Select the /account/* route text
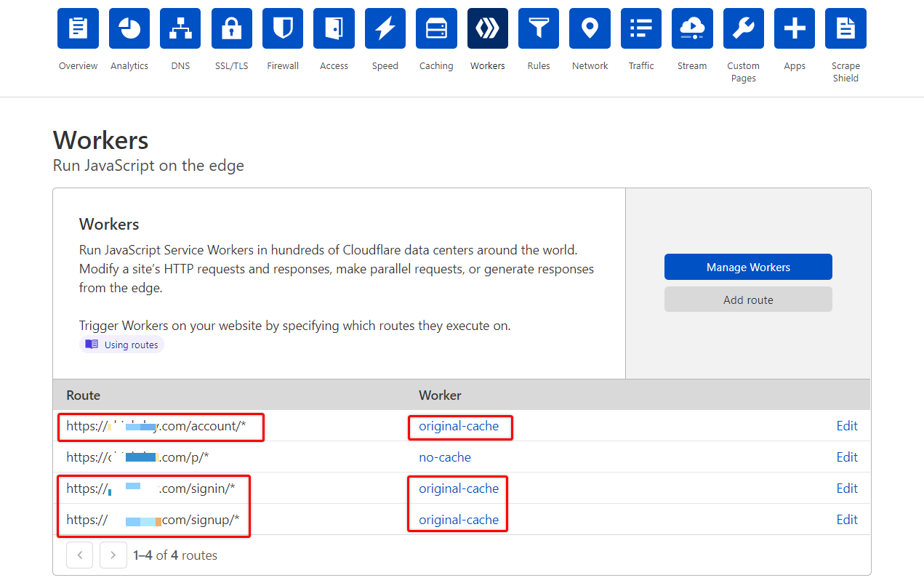This screenshot has width=924, height=583. point(156,426)
